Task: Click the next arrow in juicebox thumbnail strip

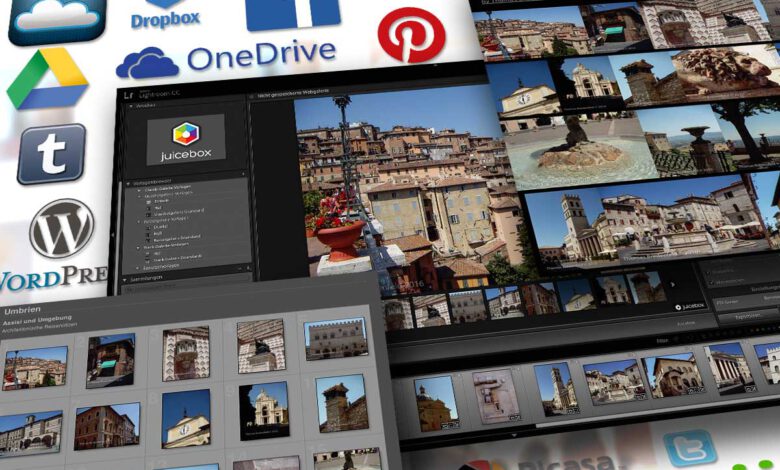Action: [673, 284]
